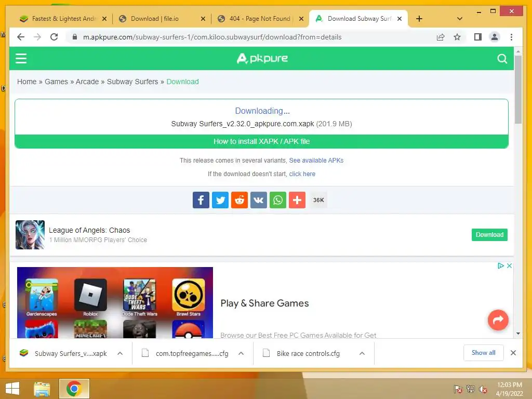Click How to install XAPK / APK file
Screen dimensions: 532x399
[262, 141]
